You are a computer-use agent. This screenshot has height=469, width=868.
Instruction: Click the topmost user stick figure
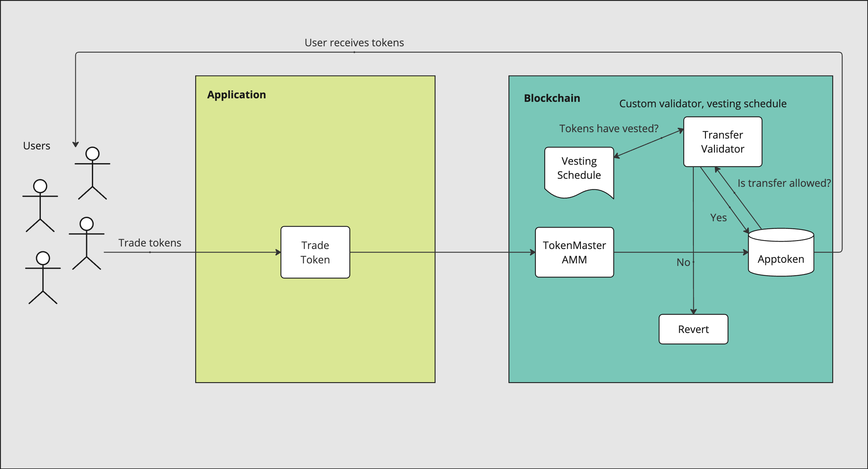click(92, 173)
